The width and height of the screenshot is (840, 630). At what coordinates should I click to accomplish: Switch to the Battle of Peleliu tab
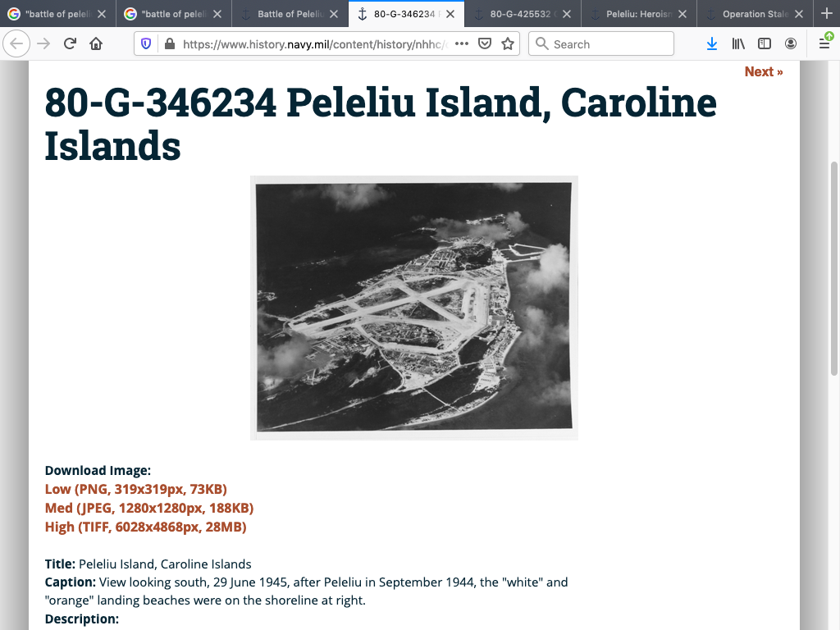point(283,14)
